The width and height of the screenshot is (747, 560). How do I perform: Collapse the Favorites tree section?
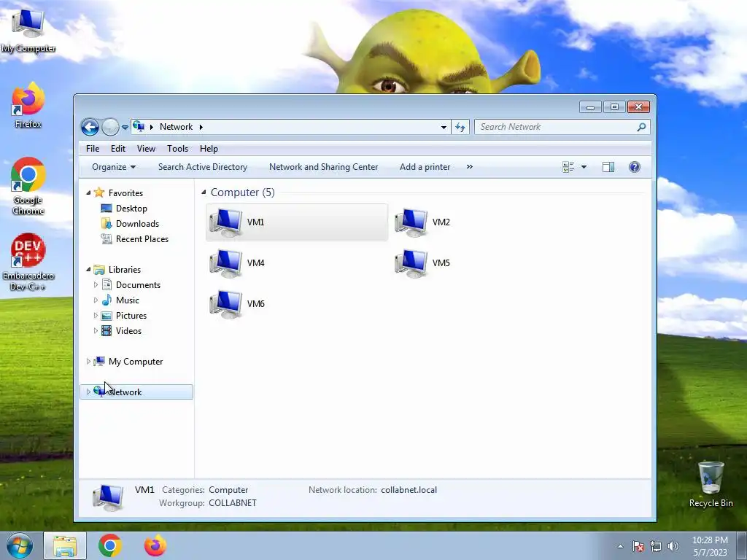tap(88, 192)
